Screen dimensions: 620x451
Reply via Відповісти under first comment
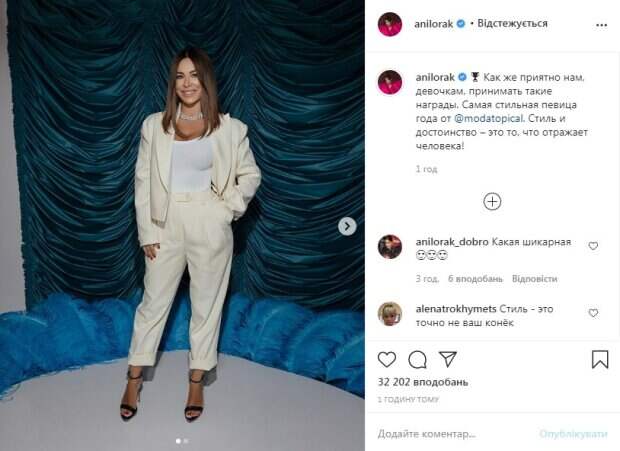pyautogui.click(x=535, y=279)
